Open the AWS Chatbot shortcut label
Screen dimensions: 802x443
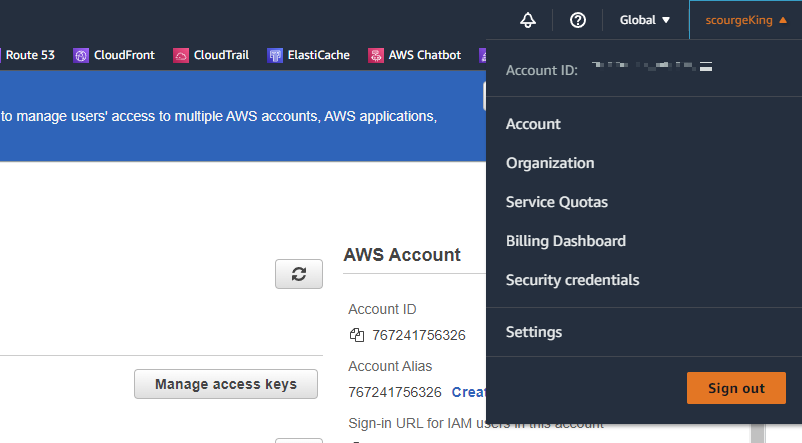(425, 55)
